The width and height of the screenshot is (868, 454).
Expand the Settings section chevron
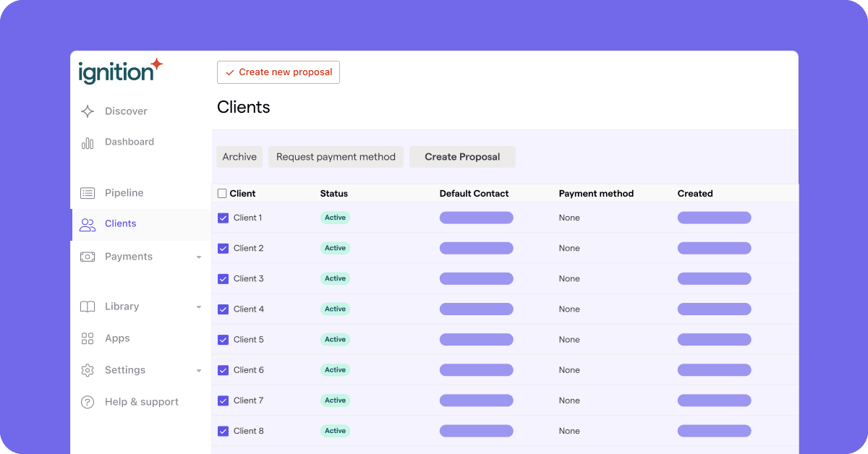[199, 370]
